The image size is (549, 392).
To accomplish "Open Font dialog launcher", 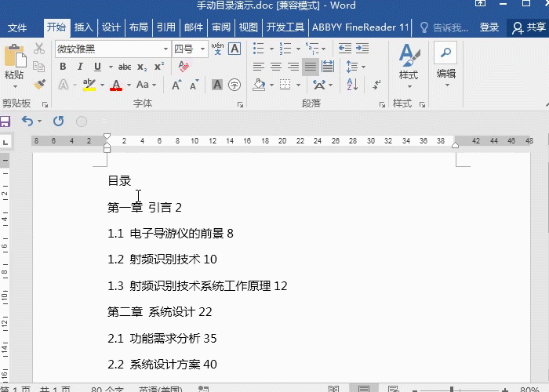I will tap(240, 104).
